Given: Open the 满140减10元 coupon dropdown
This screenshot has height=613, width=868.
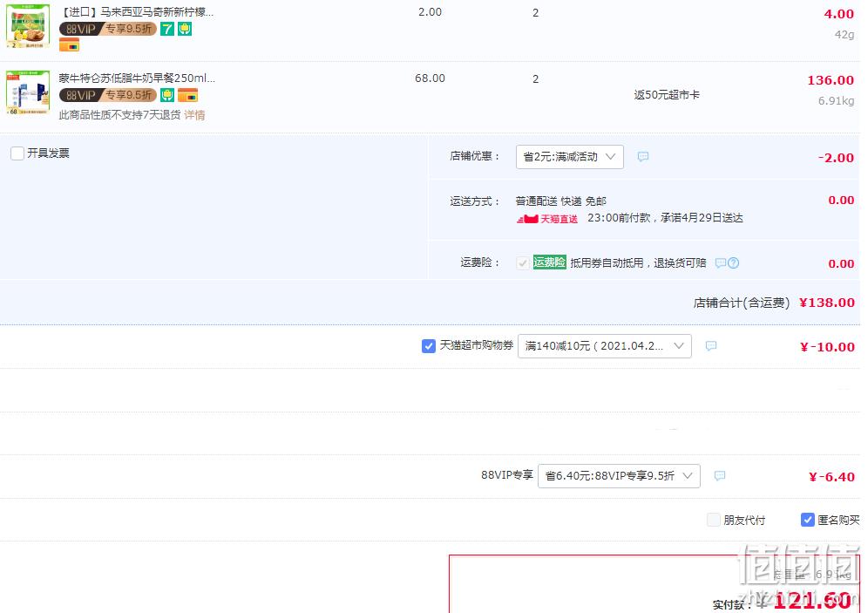Looking at the screenshot, I should coord(605,346).
